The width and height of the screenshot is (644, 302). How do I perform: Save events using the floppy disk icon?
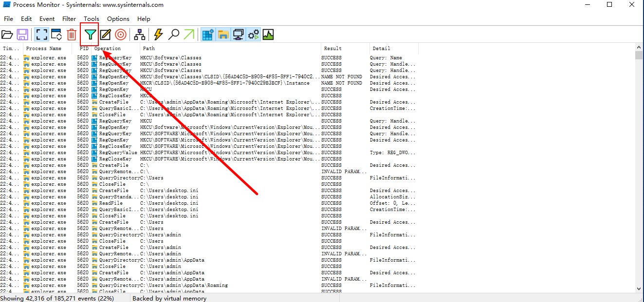coord(22,35)
